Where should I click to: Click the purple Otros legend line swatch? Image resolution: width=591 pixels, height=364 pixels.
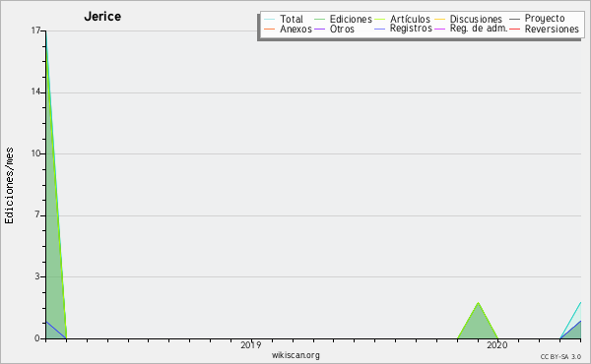pyautogui.click(x=319, y=29)
